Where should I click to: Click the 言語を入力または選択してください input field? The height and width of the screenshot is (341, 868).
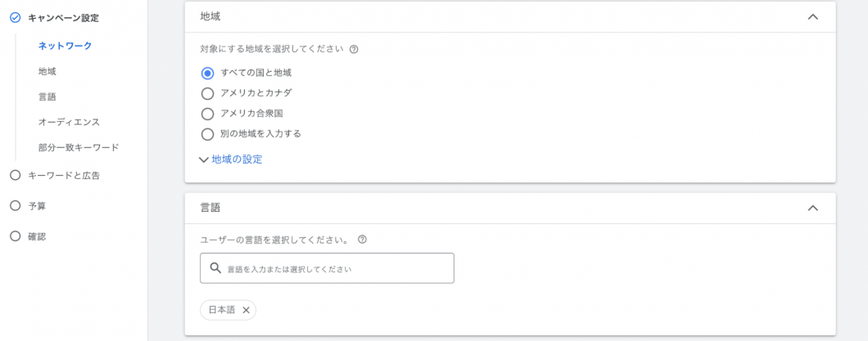(x=327, y=268)
